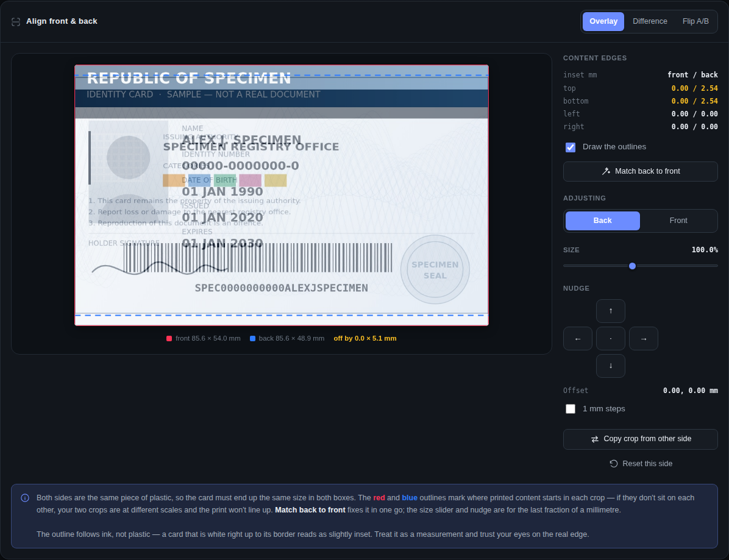Click the info icon in the hint box
The image size is (729, 560).
[25, 498]
